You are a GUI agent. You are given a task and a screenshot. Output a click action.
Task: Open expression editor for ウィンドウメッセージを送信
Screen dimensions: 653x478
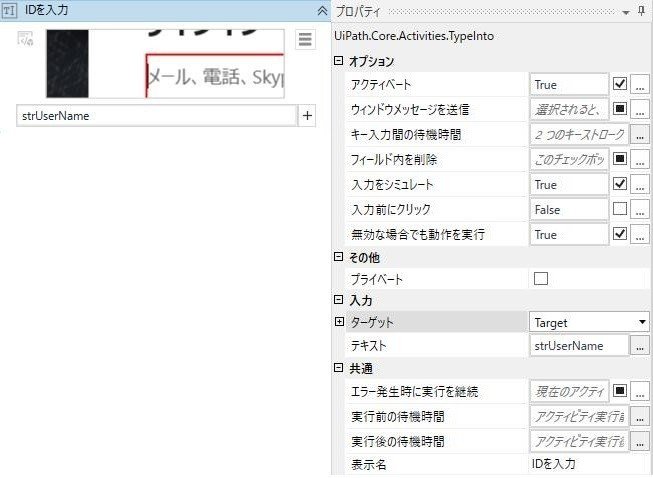coord(640,110)
